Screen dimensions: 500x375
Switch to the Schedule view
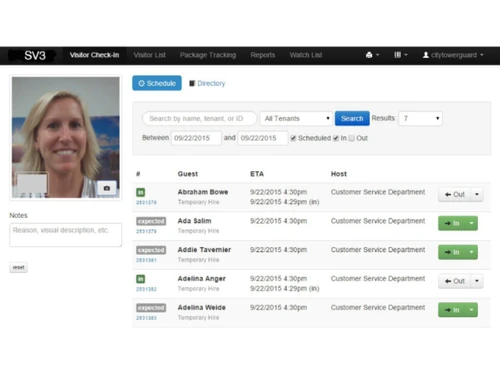point(157,83)
